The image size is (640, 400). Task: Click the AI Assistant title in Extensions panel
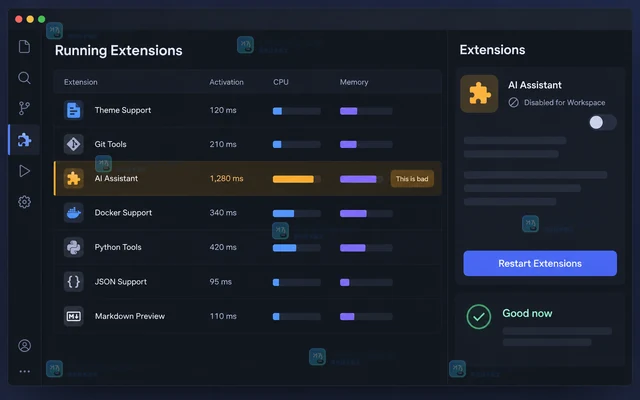point(535,85)
